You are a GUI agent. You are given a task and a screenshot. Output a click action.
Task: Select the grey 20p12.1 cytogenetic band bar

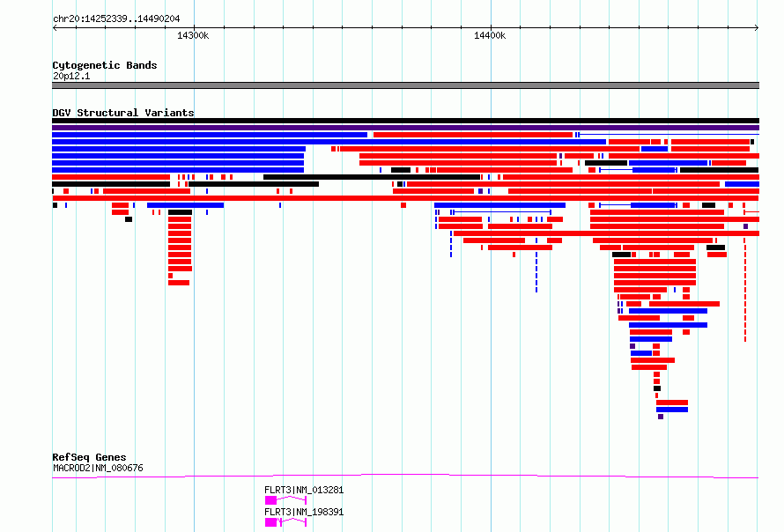(405, 85)
